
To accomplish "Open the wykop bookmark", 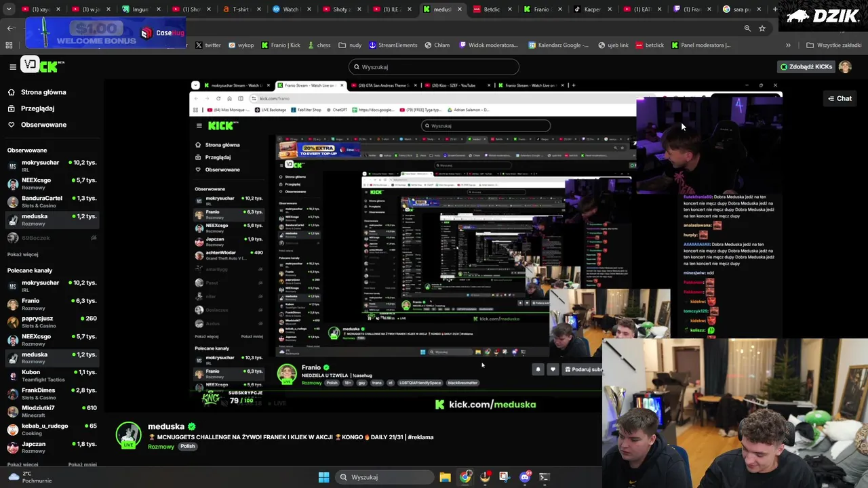I will point(241,45).
